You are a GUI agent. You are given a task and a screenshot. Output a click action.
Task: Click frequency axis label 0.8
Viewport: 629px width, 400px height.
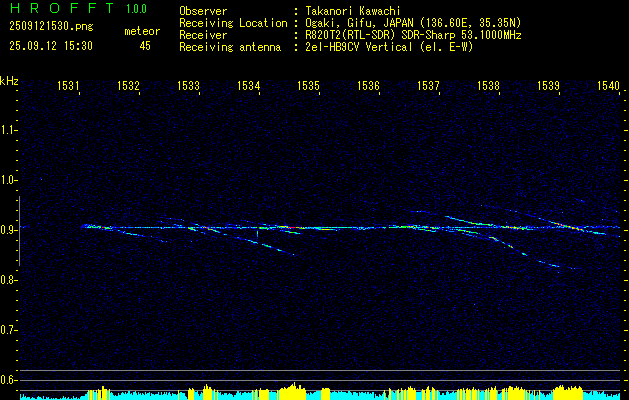coord(8,280)
